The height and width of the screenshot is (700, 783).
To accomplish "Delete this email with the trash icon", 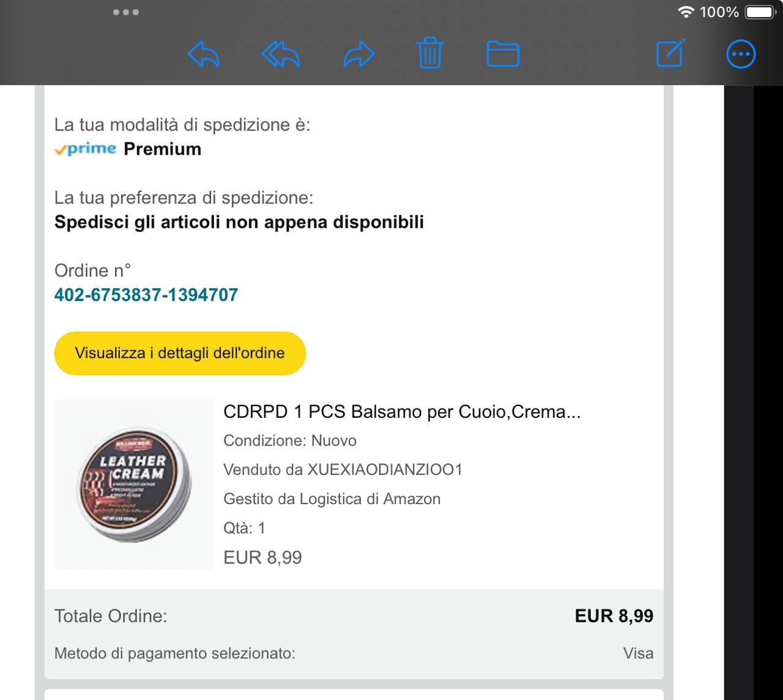I will tap(430, 53).
